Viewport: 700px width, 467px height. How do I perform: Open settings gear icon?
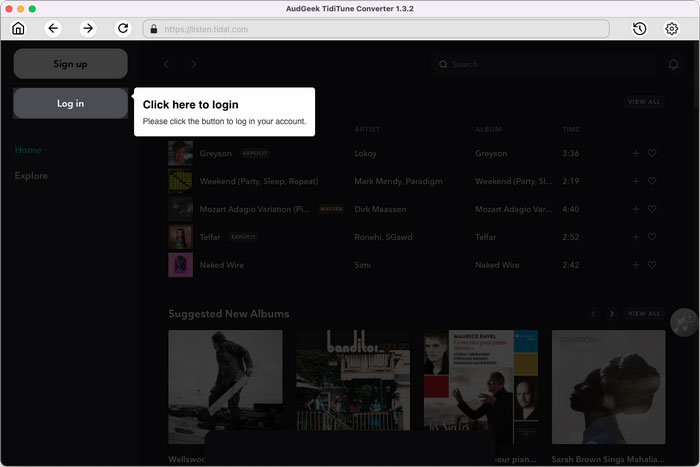tap(671, 29)
